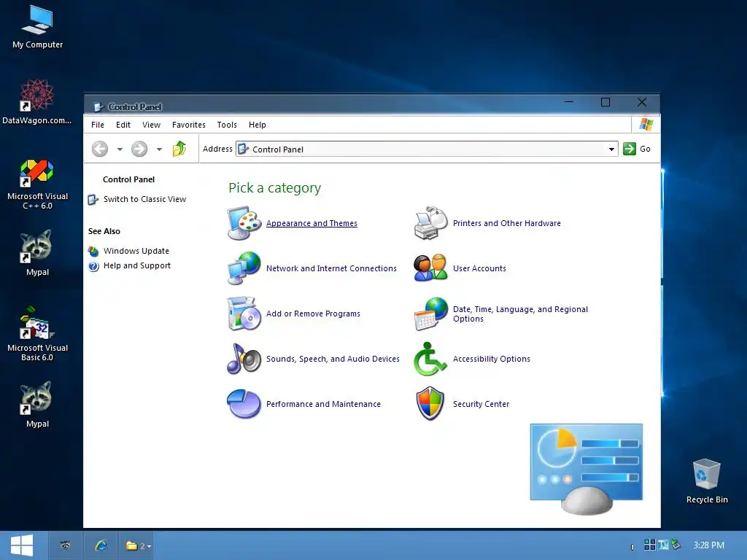Open the Appearance and Themes category icon
This screenshot has height=560, width=747.
pos(244,223)
